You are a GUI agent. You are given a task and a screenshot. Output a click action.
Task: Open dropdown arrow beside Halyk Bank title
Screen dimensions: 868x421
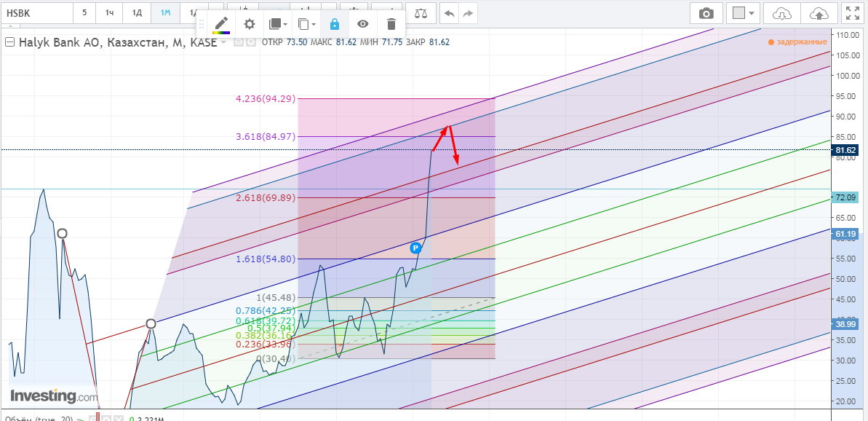click(x=223, y=43)
